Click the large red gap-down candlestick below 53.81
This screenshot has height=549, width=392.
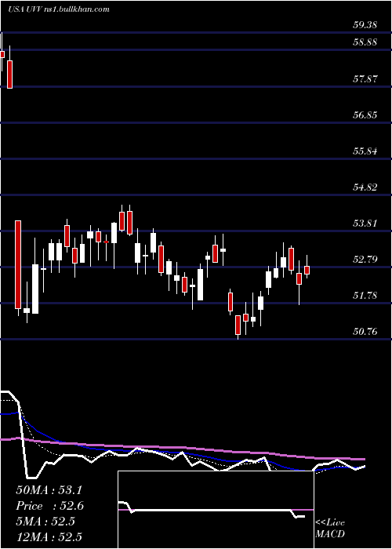(x=18, y=265)
